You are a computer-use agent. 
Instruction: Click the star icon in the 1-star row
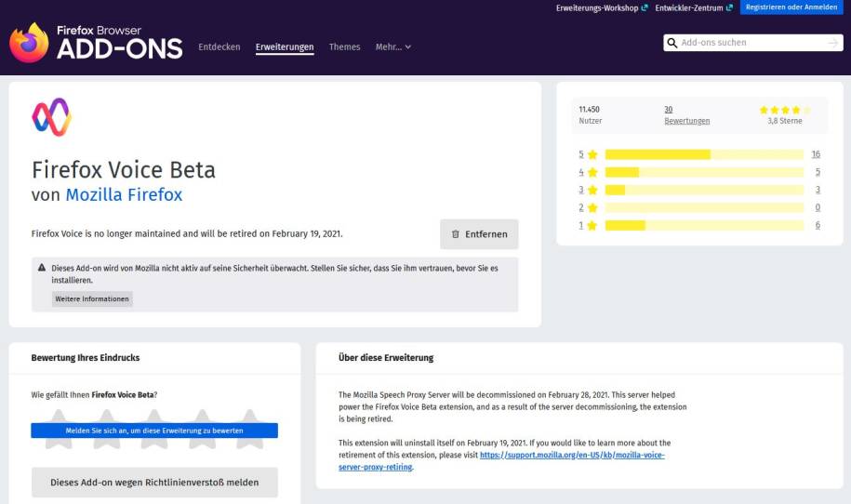coord(592,226)
